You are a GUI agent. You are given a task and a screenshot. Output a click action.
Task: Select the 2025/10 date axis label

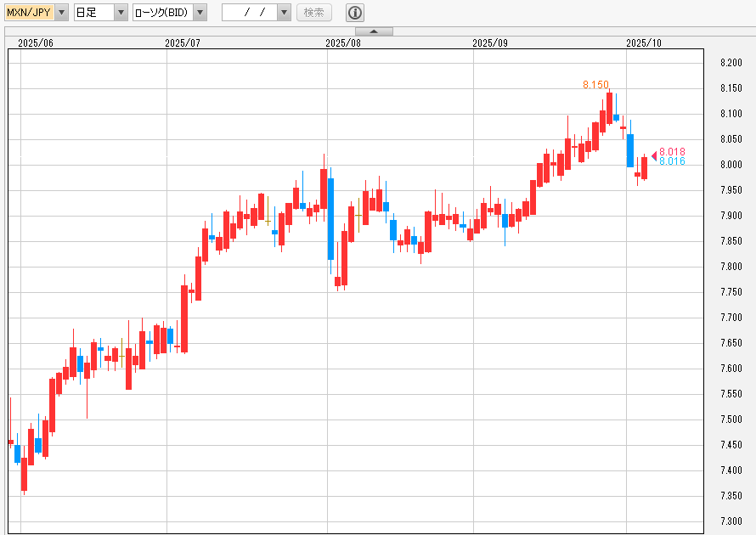643,42
